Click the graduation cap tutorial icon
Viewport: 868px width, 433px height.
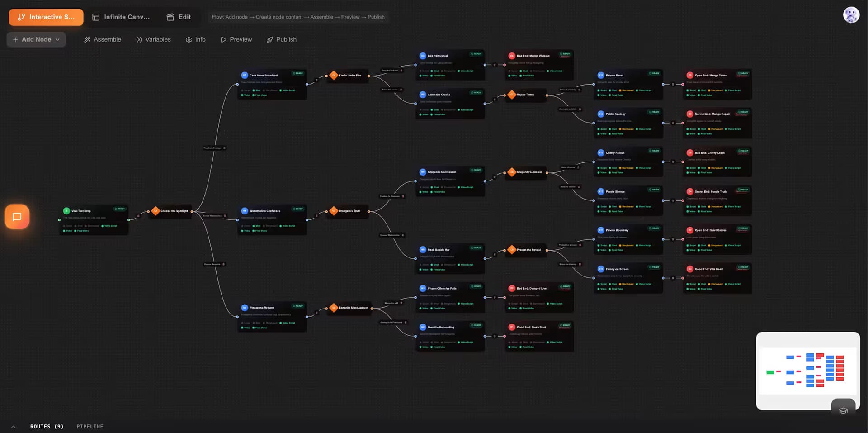pos(843,410)
